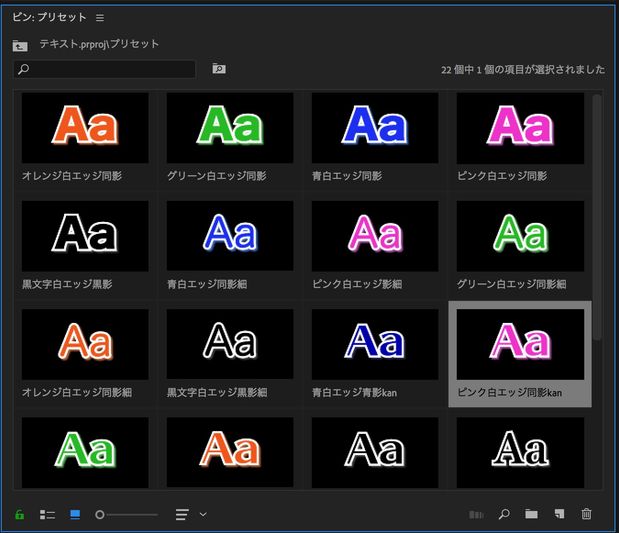Toggle project write lock icon
619x533 pixels.
tap(19, 514)
